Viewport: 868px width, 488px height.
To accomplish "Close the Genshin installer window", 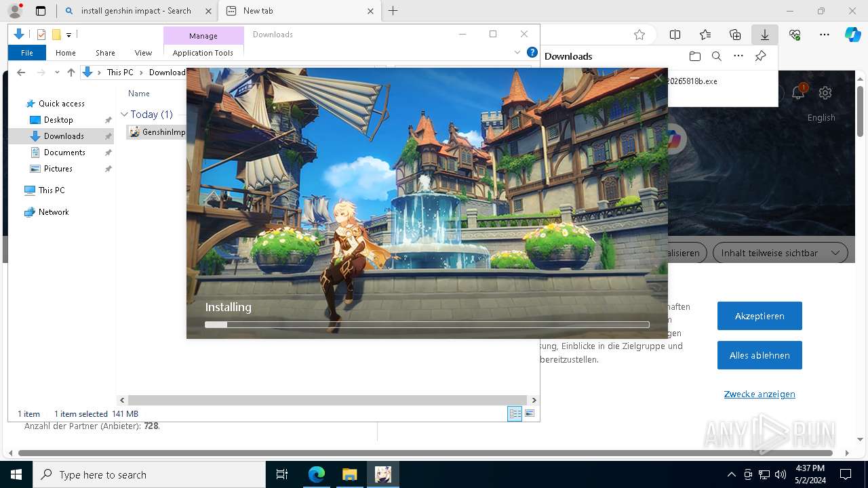I will [658, 78].
